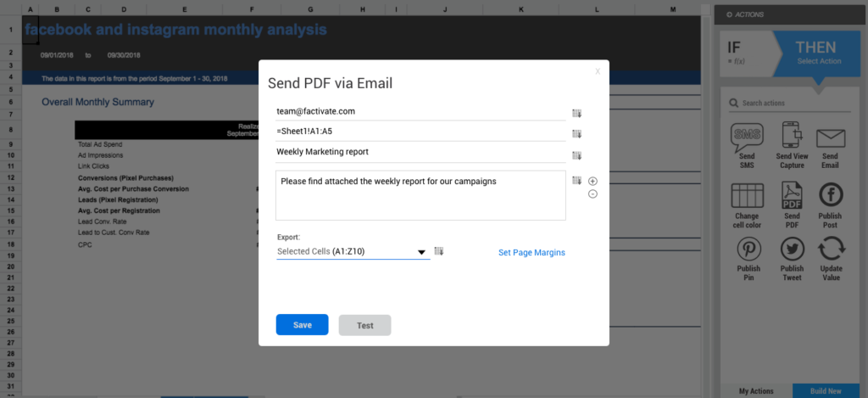Screen dimensions: 868x398
Task: Click the Total Ad Spend cell
Action: tap(101, 144)
